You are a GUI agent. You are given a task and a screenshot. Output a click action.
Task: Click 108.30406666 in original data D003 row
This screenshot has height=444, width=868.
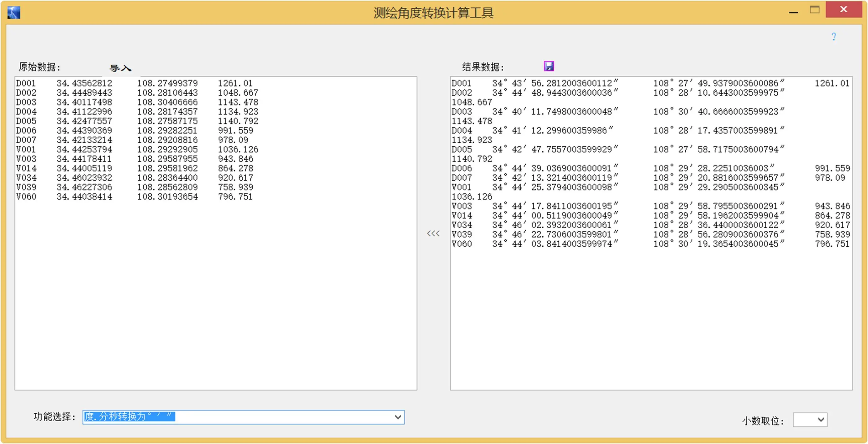(167, 102)
